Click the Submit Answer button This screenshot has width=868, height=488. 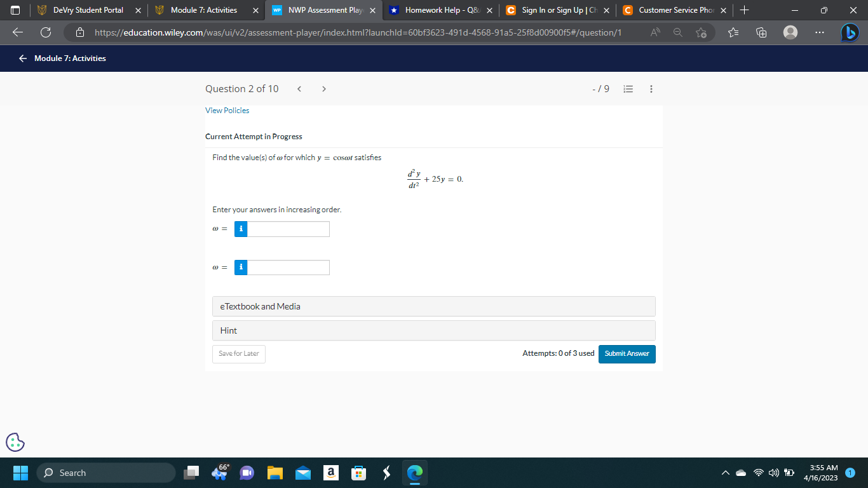[627, 354]
